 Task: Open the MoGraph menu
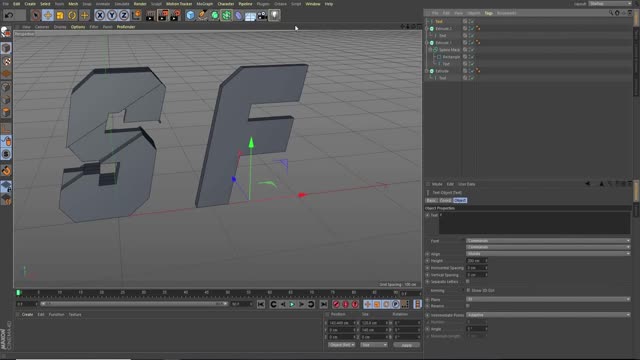pyautogui.click(x=204, y=4)
